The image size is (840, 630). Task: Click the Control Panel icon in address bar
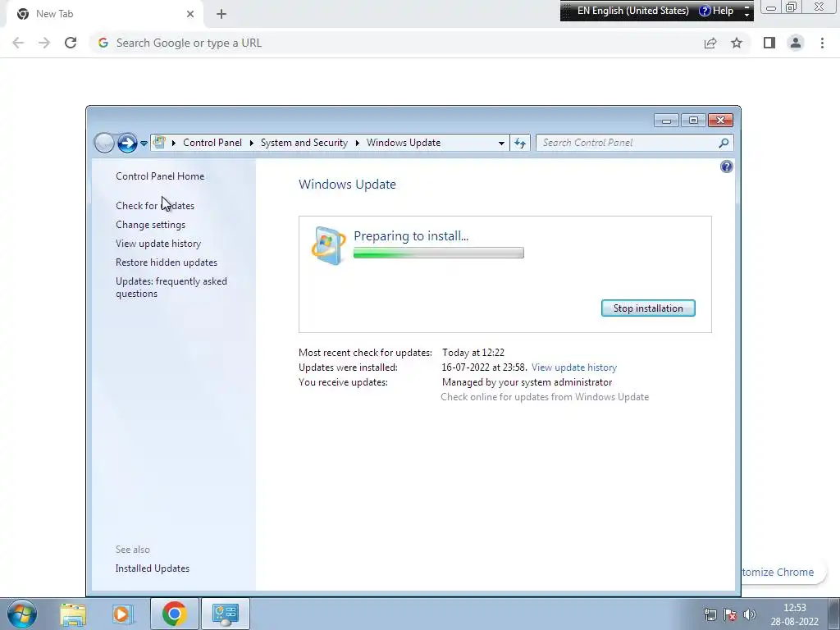[159, 142]
